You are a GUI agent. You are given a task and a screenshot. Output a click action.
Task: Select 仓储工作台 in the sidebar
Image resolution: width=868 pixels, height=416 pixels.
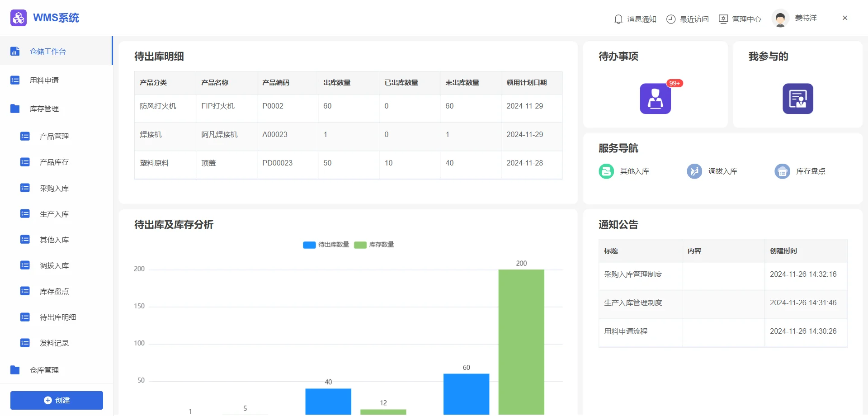pyautogui.click(x=56, y=51)
